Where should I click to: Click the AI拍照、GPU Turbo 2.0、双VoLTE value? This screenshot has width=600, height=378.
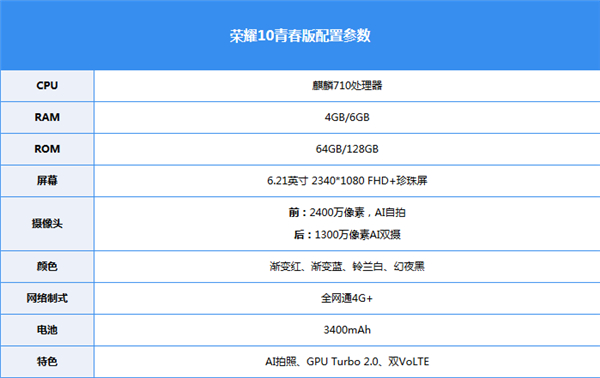point(347,362)
